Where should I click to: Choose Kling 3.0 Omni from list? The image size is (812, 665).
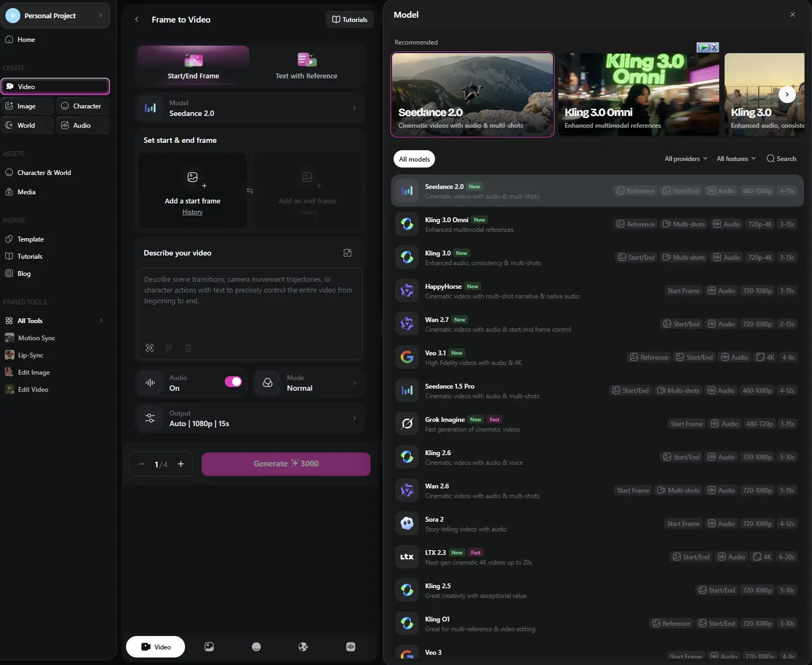pos(597,224)
